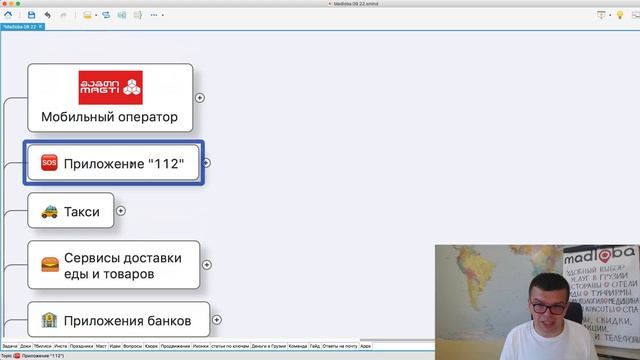Viewport: 640px width, 360px height.
Task: Switch to the Праздники sheet tab
Action: 81,346
